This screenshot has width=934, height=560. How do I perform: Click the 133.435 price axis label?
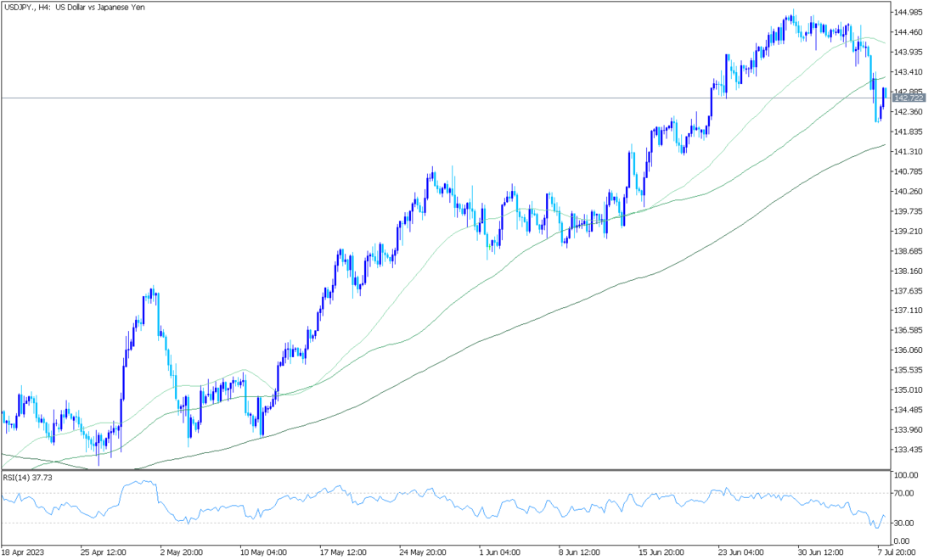point(909,450)
